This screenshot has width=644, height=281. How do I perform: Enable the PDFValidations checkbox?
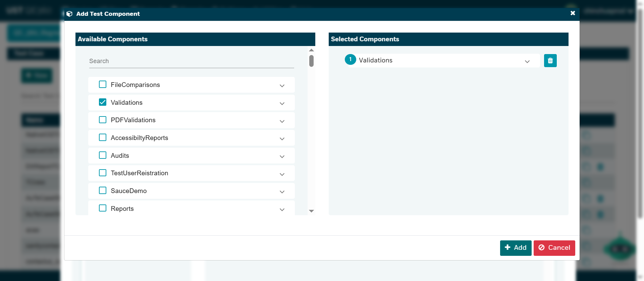tap(103, 120)
